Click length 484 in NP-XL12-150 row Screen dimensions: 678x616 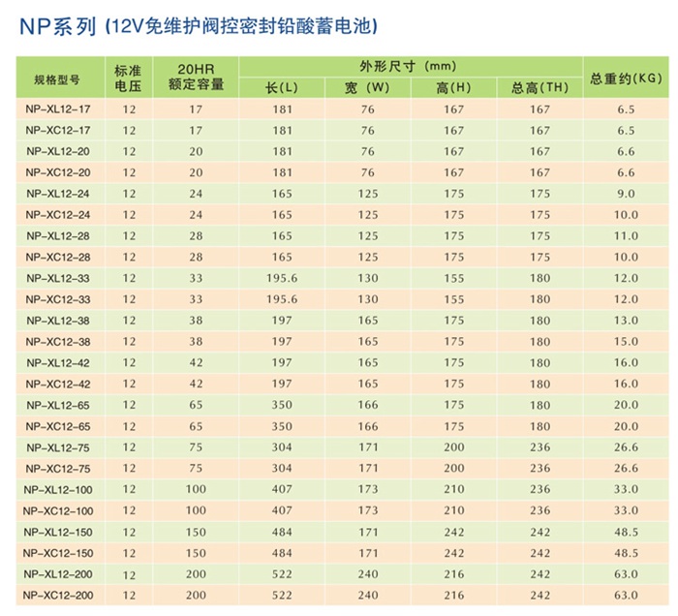(x=282, y=531)
